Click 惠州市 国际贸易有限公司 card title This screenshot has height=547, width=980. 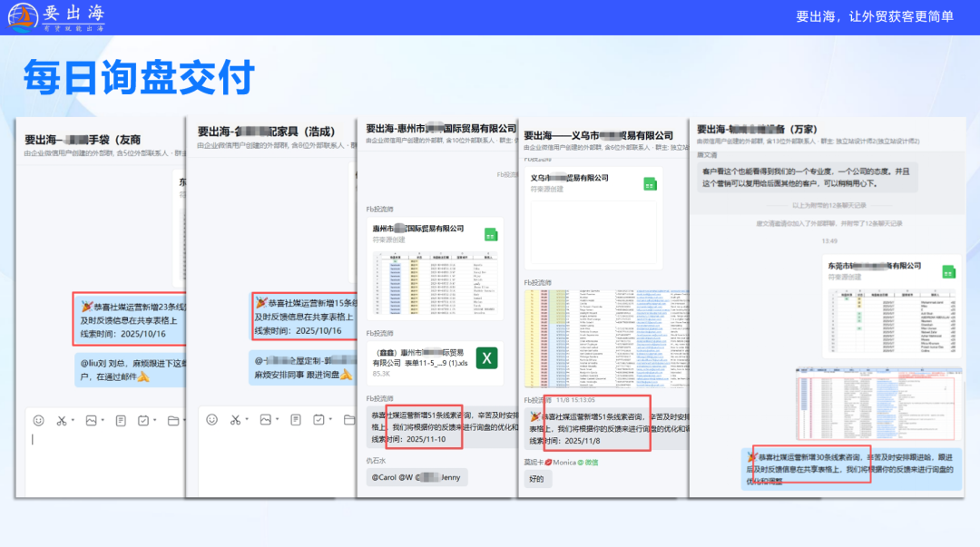click(x=418, y=229)
